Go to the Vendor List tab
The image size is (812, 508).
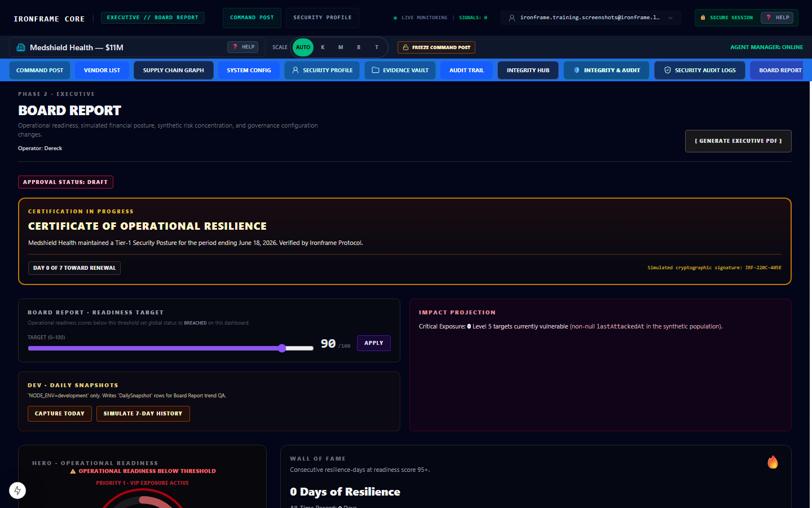click(102, 71)
